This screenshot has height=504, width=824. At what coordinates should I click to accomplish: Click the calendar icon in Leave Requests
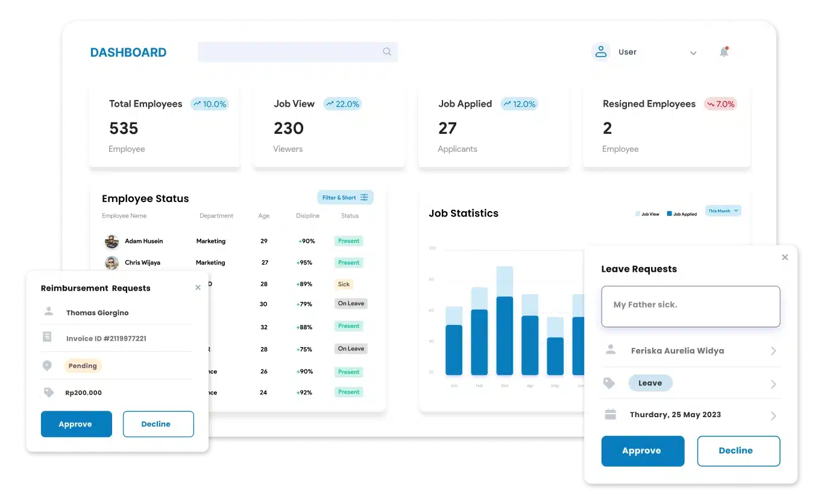610,415
